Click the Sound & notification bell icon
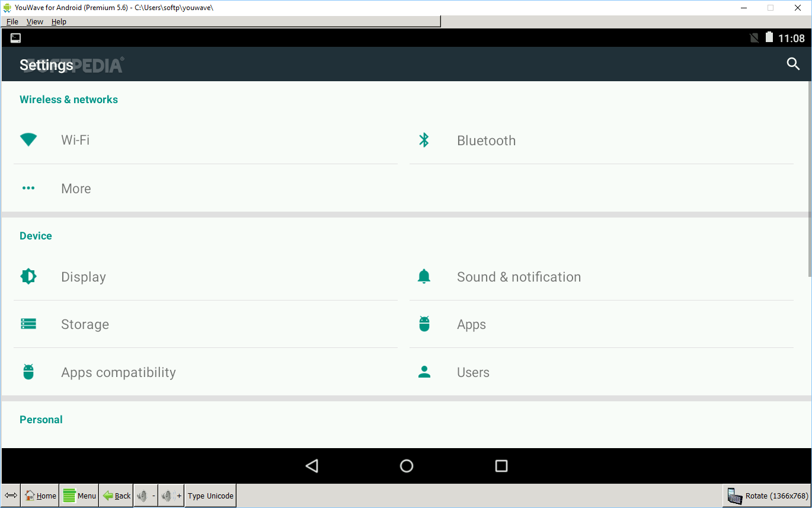Screen dimensions: 812x508 [x=424, y=276]
